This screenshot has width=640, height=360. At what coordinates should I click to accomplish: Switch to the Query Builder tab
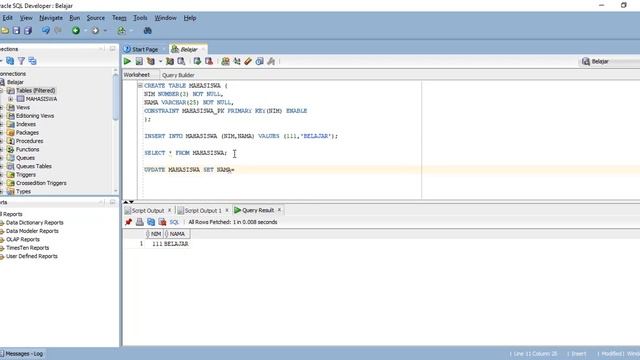pos(178,75)
